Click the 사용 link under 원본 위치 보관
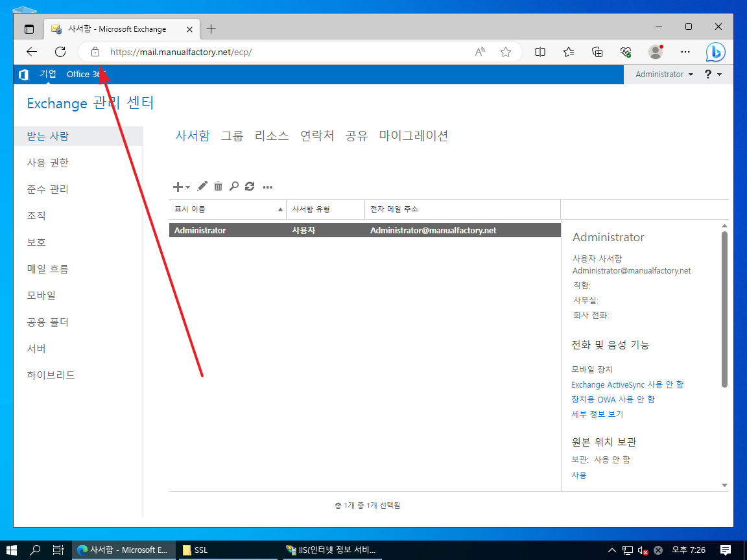The height and width of the screenshot is (560, 747). (579, 475)
